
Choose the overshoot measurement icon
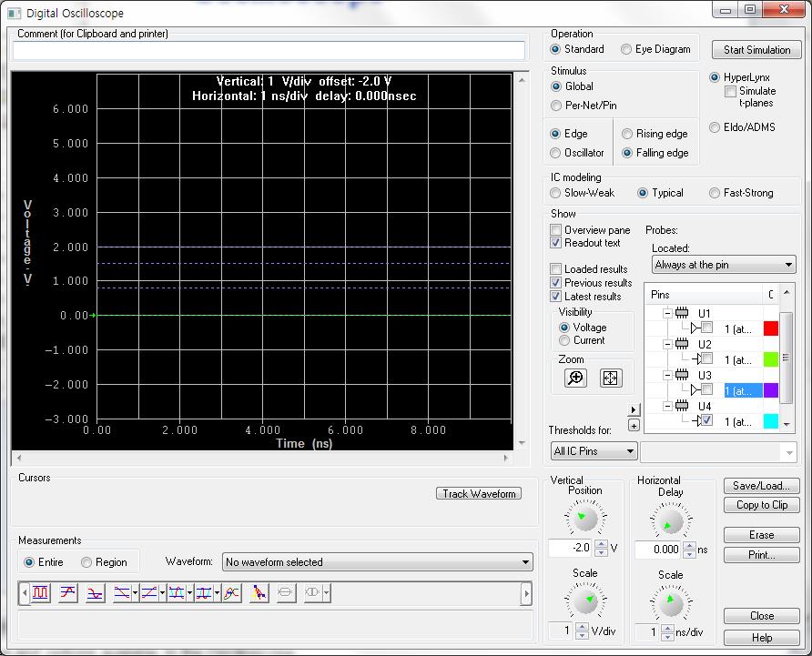tap(68, 593)
